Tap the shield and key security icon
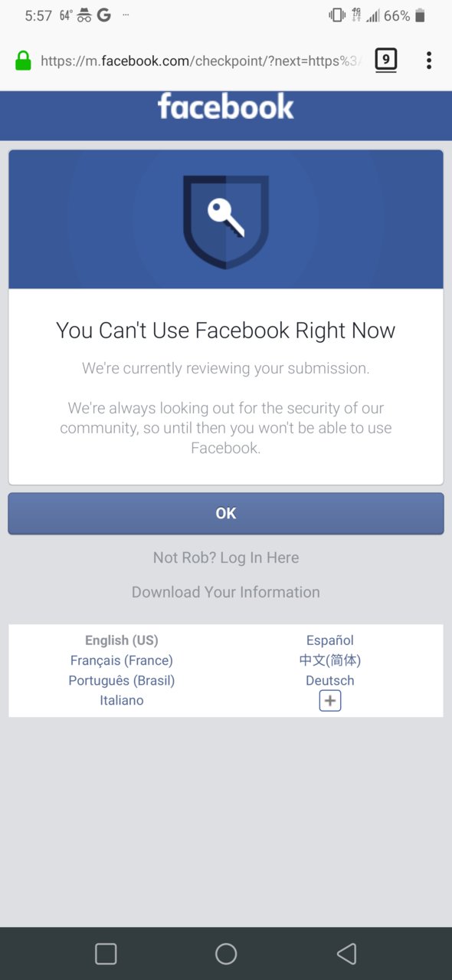 pyautogui.click(x=226, y=222)
